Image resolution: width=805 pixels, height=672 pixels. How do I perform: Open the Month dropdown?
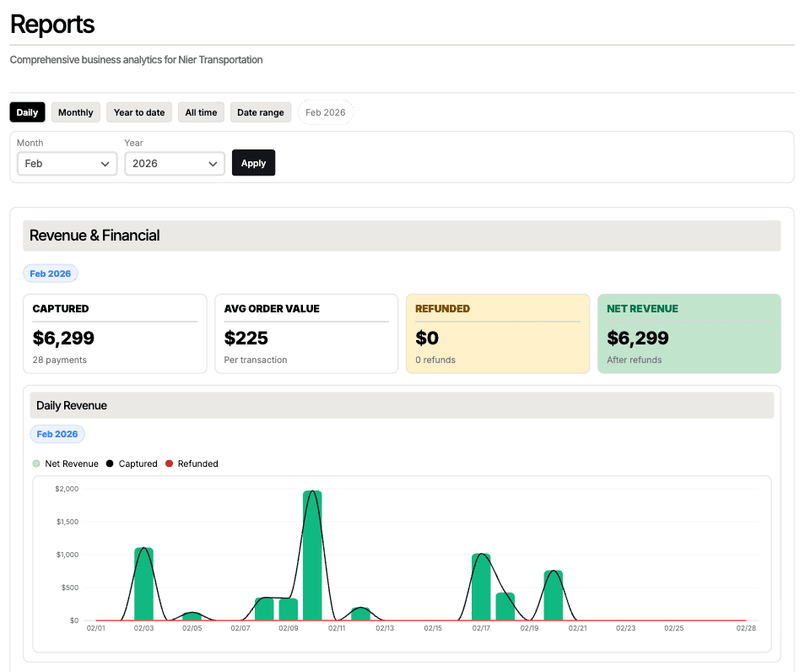pos(67,163)
